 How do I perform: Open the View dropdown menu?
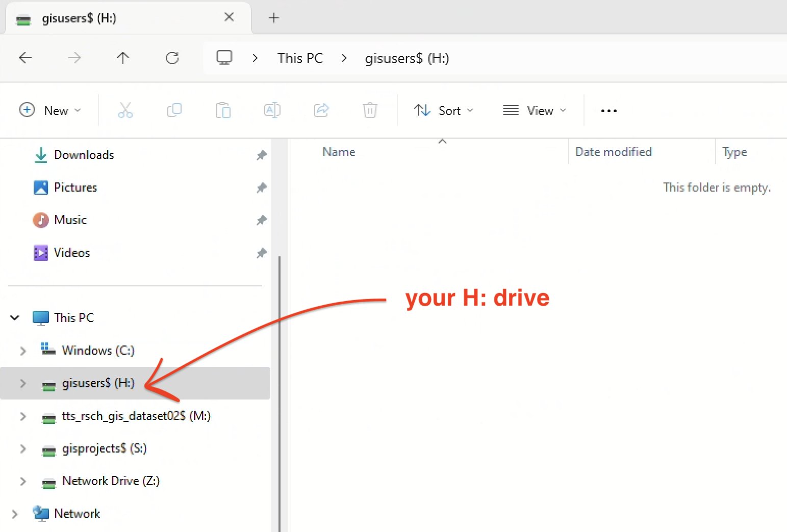pyautogui.click(x=534, y=111)
